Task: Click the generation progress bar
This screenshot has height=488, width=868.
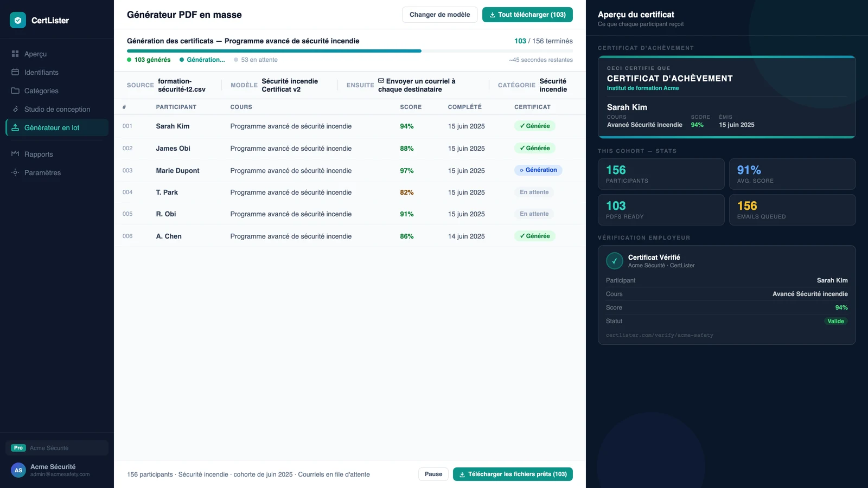Action: click(x=350, y=51)
